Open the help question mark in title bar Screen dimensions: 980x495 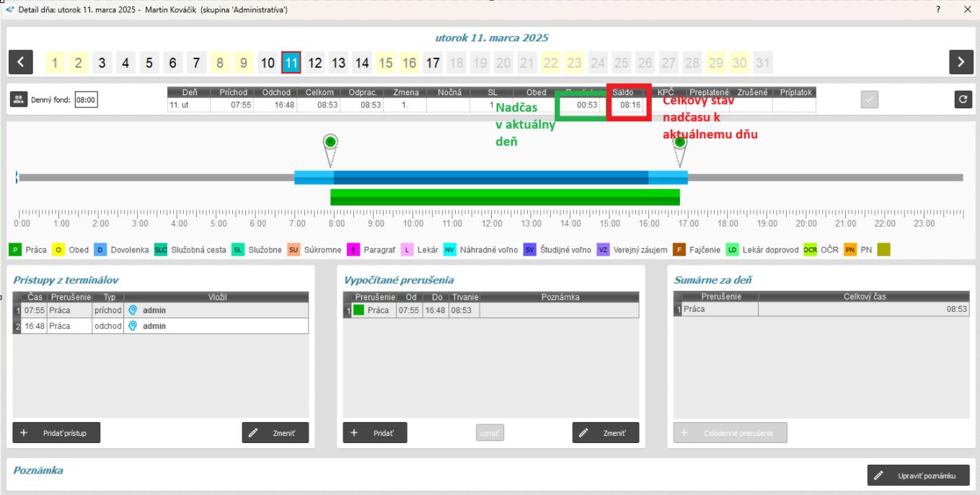938,9
